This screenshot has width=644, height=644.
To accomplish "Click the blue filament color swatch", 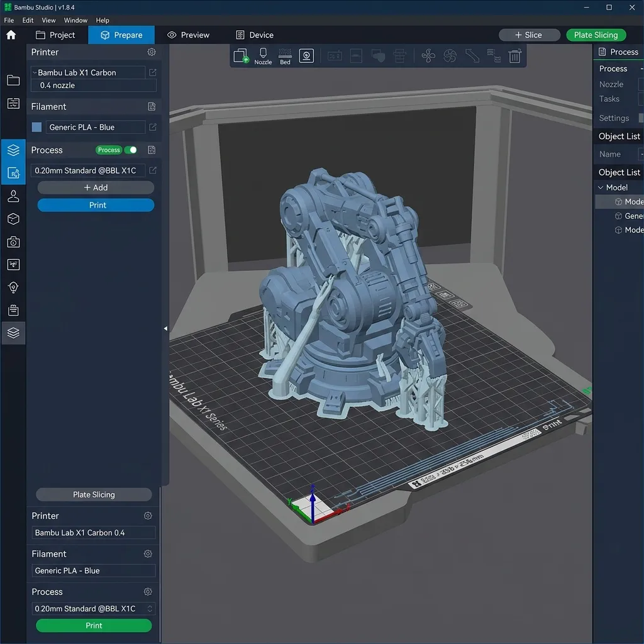I will click(x=36, y=127).
